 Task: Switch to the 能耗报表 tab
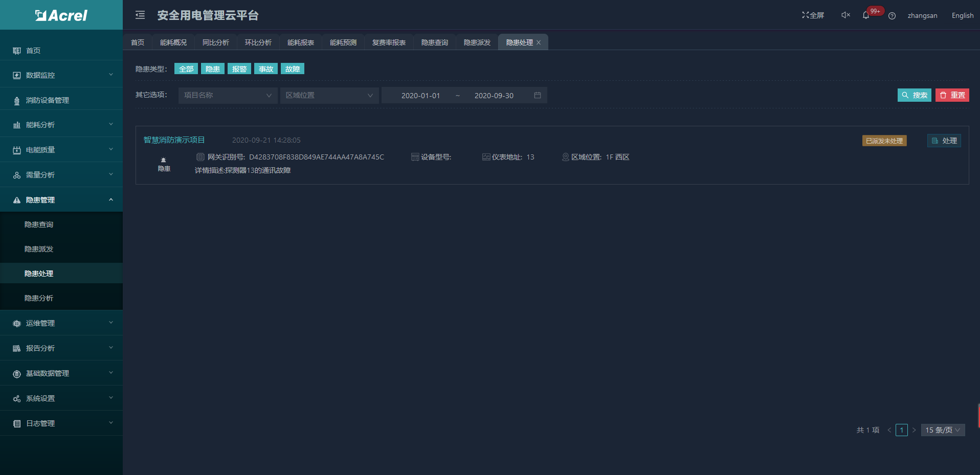pyautogui.click(x=301, y=42)
